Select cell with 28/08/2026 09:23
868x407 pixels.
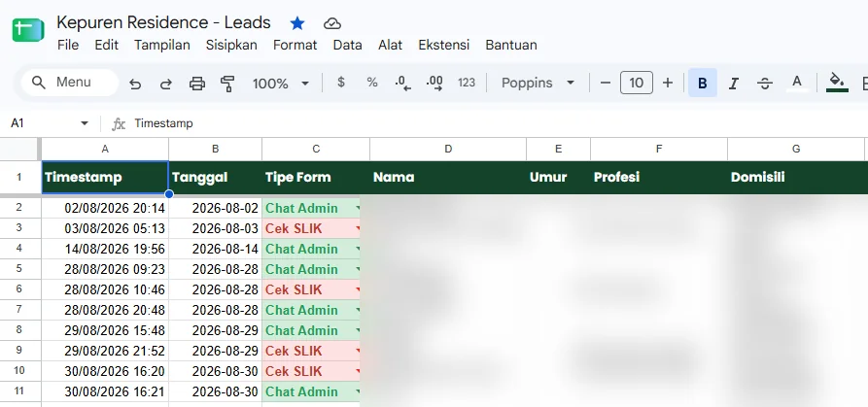click(105, 269)
